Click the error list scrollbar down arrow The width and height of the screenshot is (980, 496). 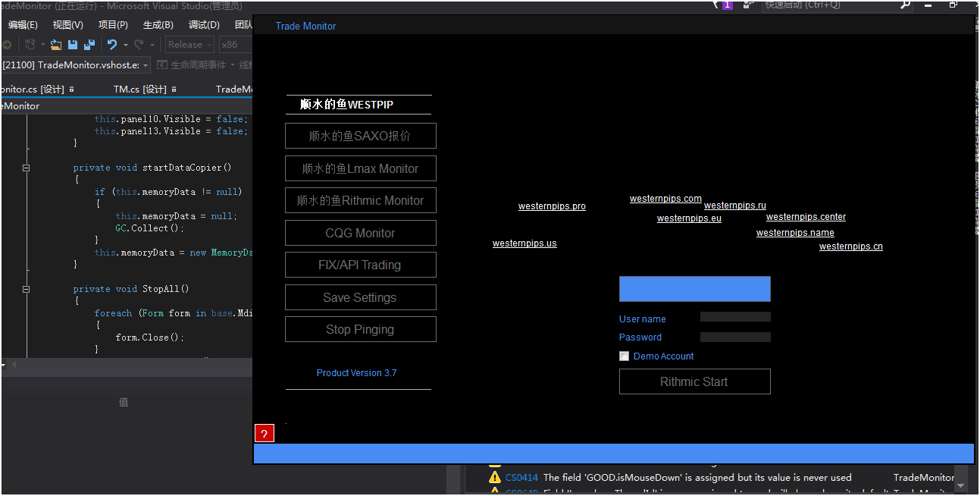coord(961,485)
